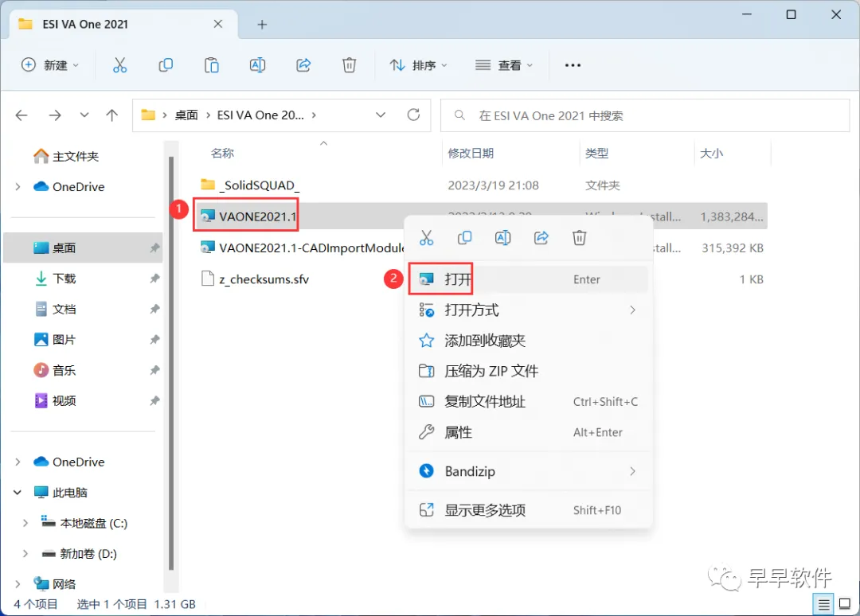860x616 pixels.
Task: Select the _SolidSQUAD_ folder
Action: click(x=259, y=185)
